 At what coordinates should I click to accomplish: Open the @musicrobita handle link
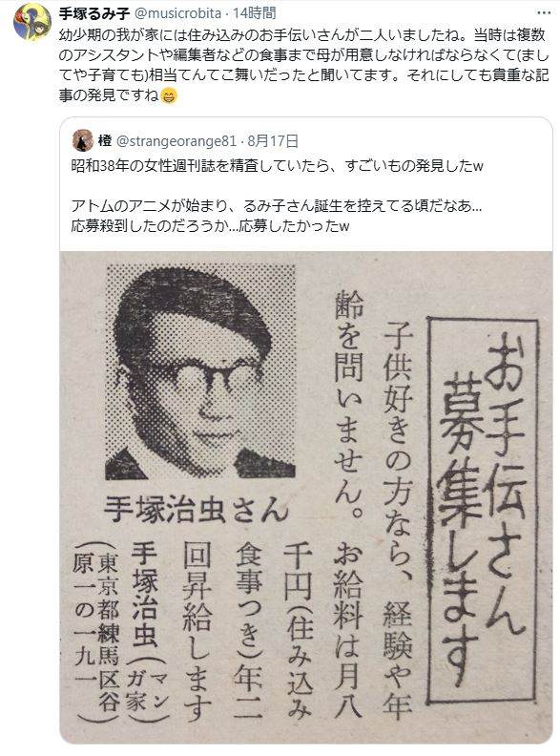(x=177, y=13)
